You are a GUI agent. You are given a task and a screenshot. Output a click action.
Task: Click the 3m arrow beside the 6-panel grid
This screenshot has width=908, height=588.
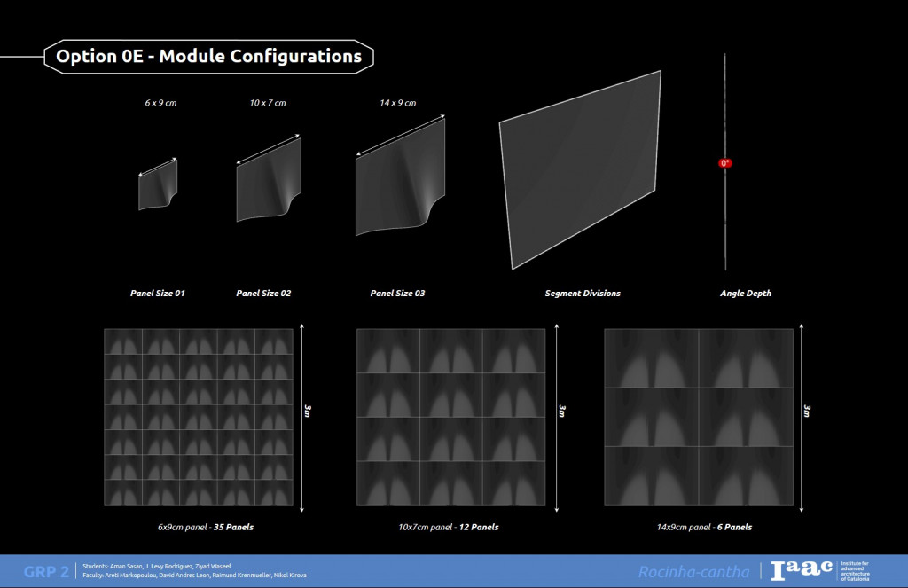click(x=802, y=417)
